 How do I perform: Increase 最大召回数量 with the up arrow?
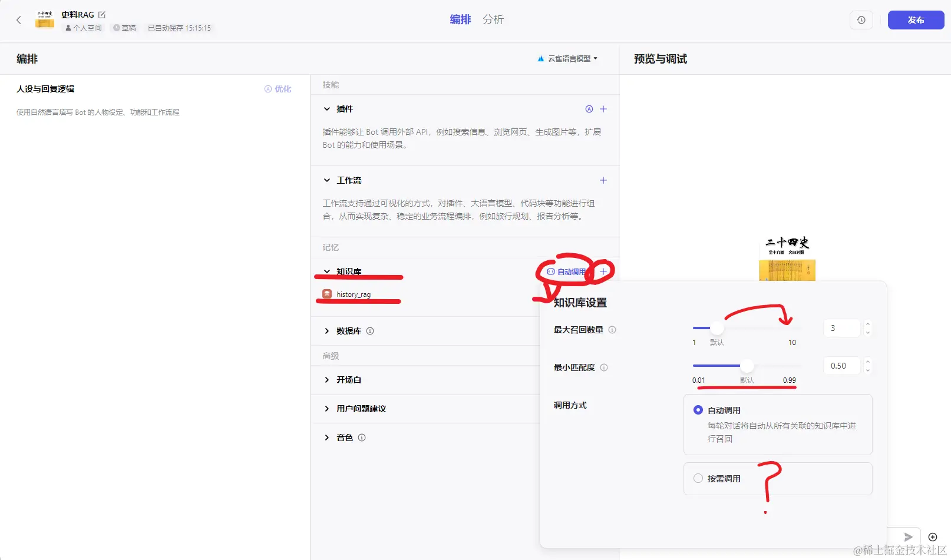867,324
